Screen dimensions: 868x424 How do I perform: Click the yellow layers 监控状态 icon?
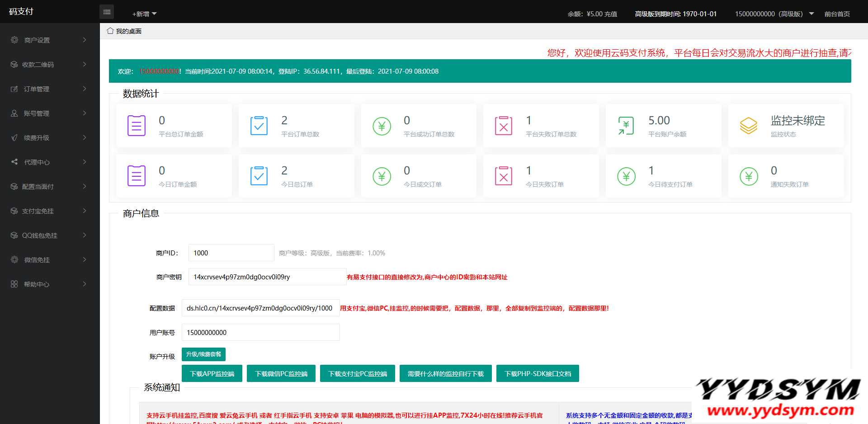[x=748, y=126]
